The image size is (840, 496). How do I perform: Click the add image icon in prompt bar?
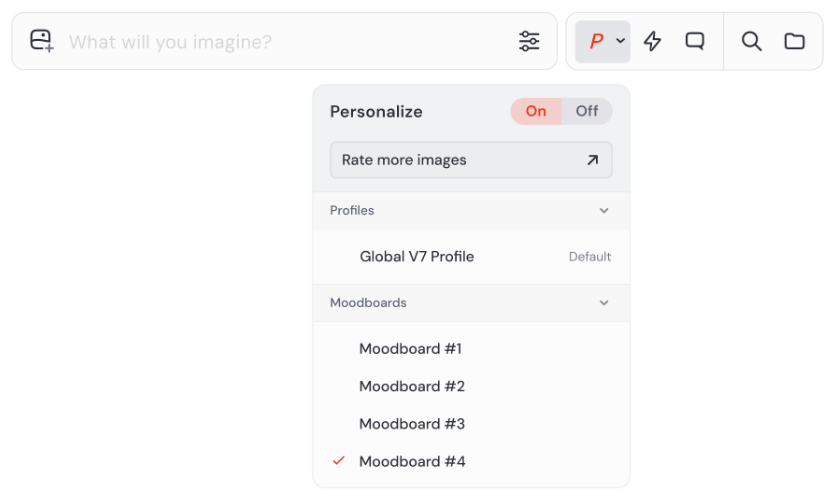(41, 41)
